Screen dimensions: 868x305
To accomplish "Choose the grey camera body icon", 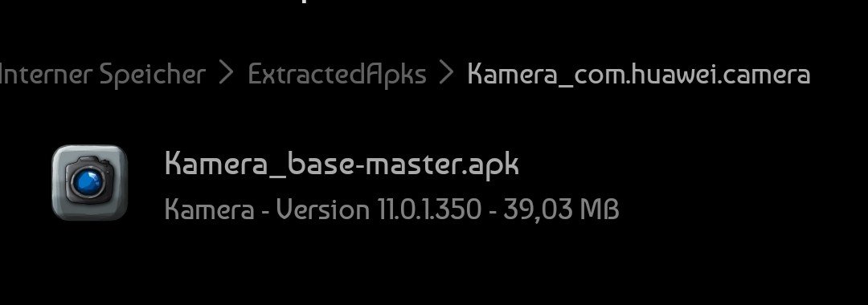I will coord(90,181).
